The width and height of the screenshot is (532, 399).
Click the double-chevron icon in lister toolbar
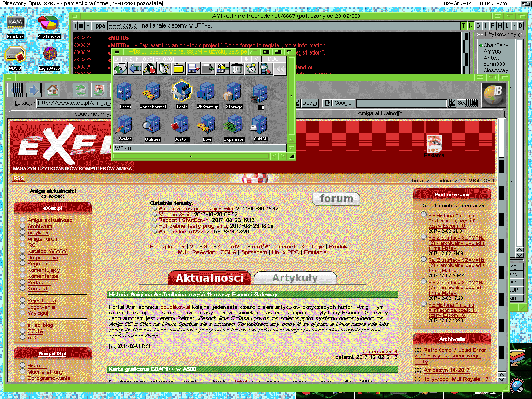[280, 69]
